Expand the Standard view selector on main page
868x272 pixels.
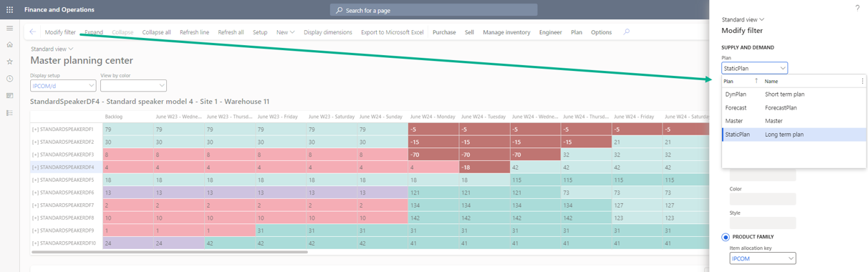[x=52, y=49]
